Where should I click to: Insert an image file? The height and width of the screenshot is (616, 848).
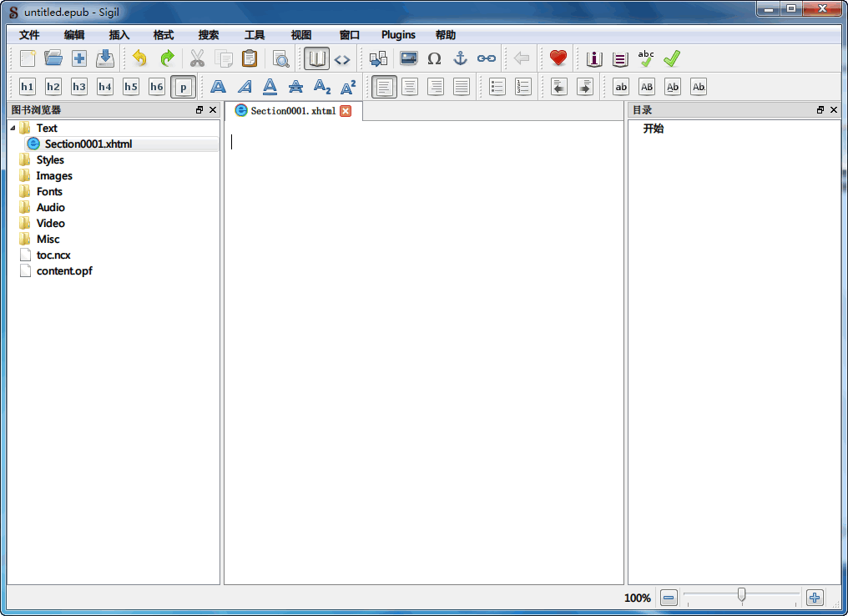408,58
